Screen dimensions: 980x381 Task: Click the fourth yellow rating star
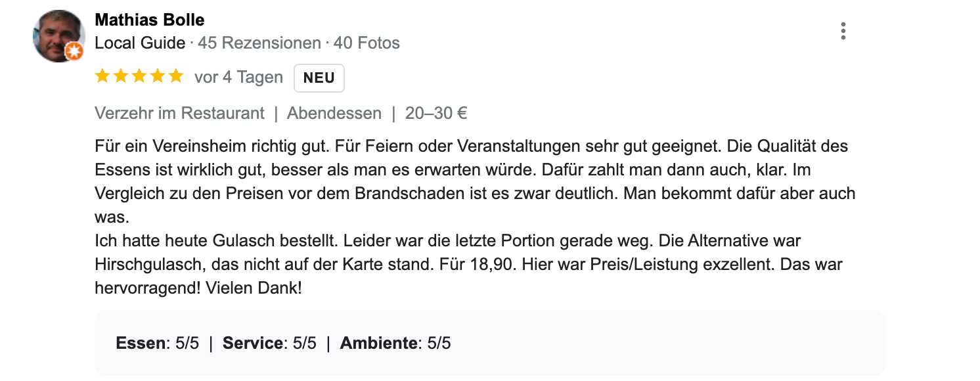click(x=158, y=77)
